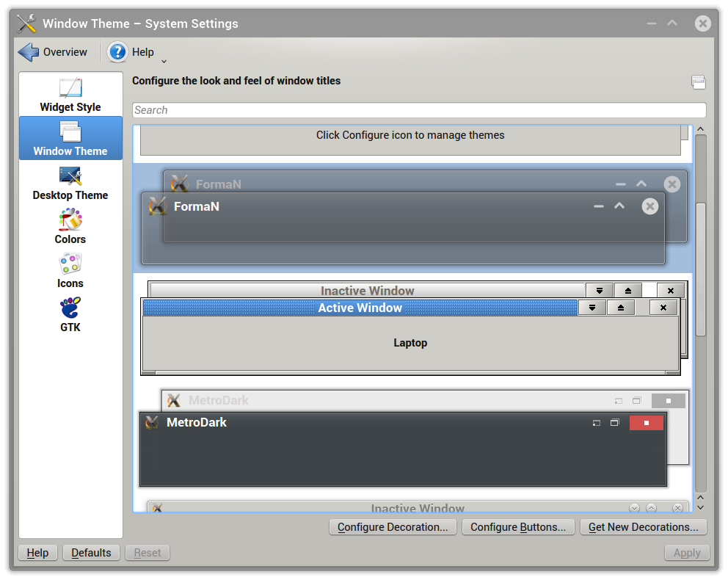Click the X app icon on dark MetroDark preview
The image size is (728, 580).
click(x=152, y=423)
